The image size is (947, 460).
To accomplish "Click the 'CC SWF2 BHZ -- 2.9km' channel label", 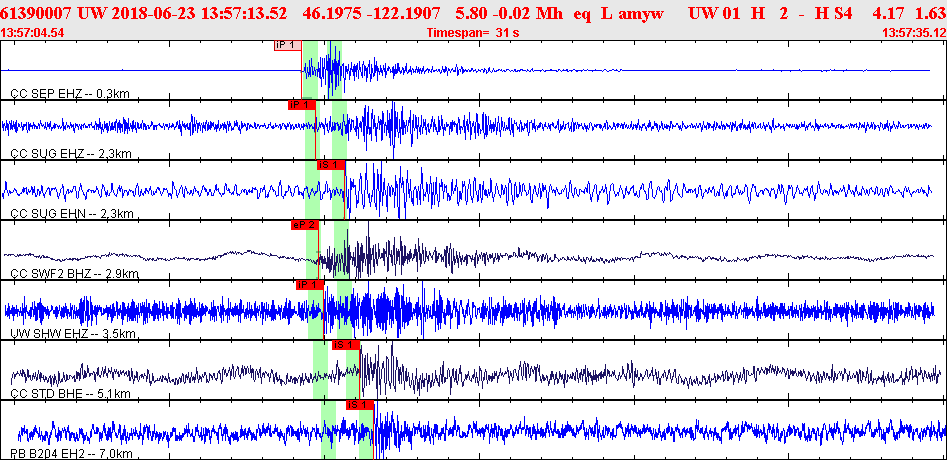I will point(75,273).
